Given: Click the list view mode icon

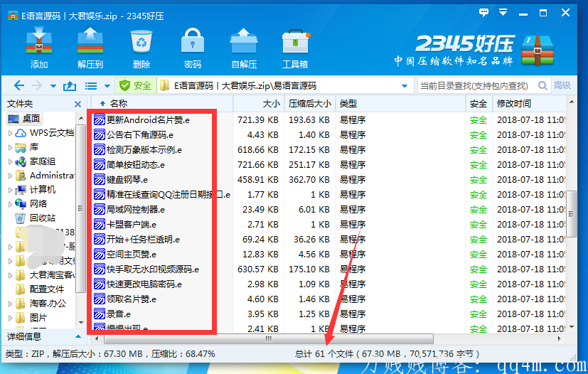Looking at the screenshot, I should point(91,86).
